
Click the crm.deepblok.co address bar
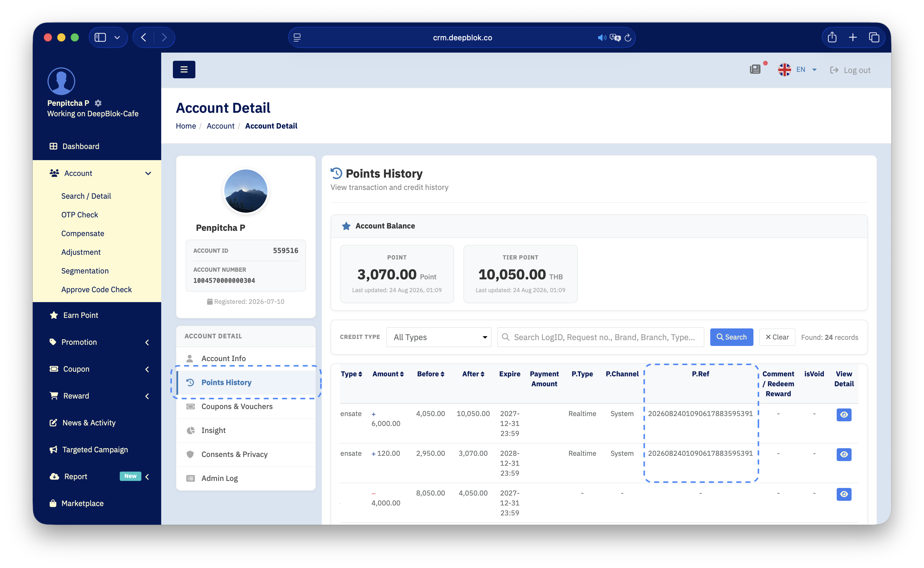(x=462, y=38)
